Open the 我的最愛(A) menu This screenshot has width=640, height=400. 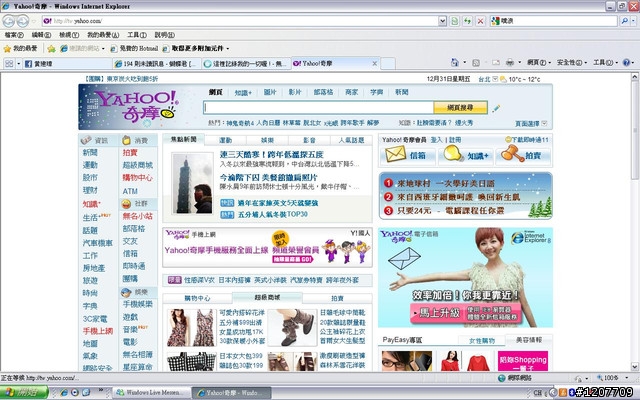[103, 35]
